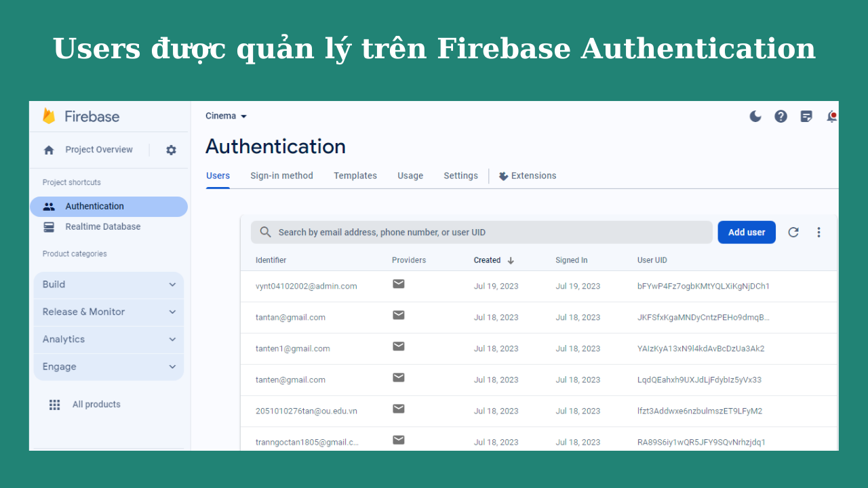
Task: Open the Cinema project dropdown
Action: 226,116
